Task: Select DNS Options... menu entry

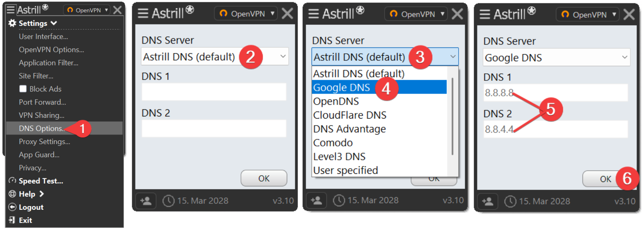Action: click(64, 128)
